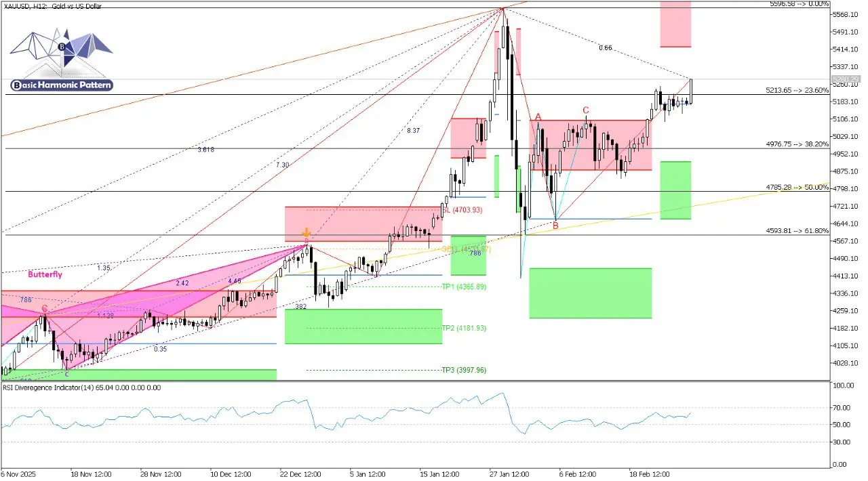Click the 3.618 extension label
This screenshot has width=868, height=481.
(205, 150)
